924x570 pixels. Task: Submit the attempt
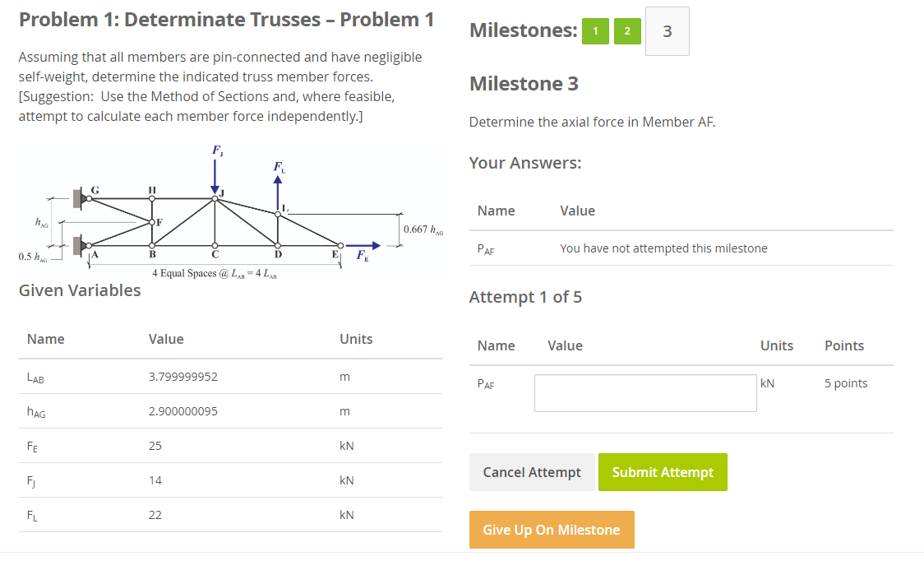663,472
